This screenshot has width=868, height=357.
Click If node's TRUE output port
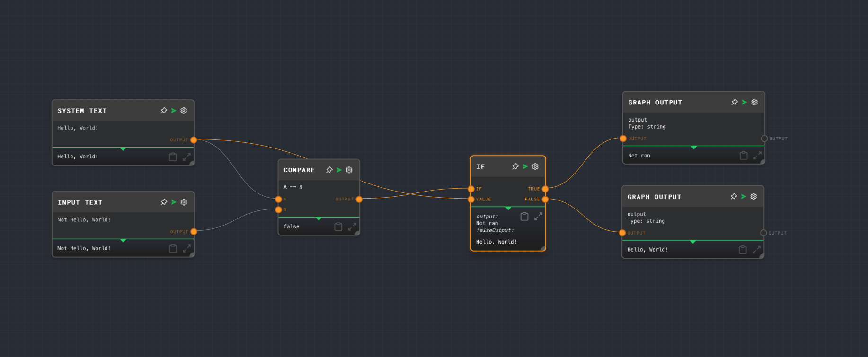click(x=545, y=189)
